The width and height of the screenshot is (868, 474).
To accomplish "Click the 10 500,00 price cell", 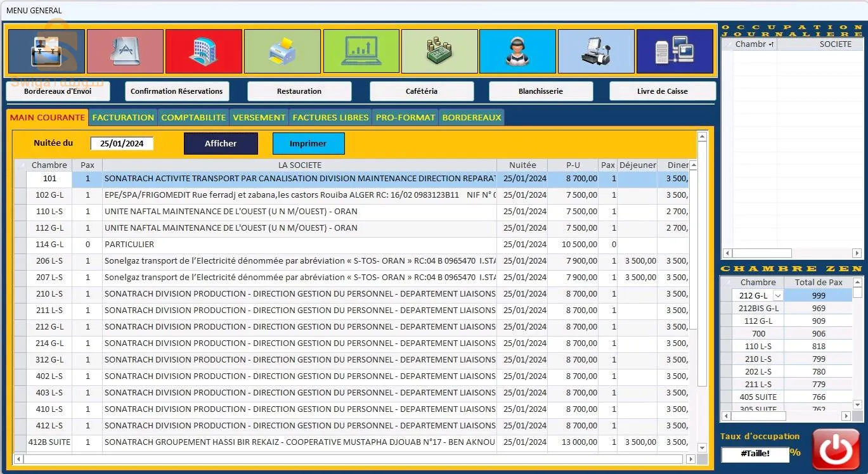I will 573,245.
